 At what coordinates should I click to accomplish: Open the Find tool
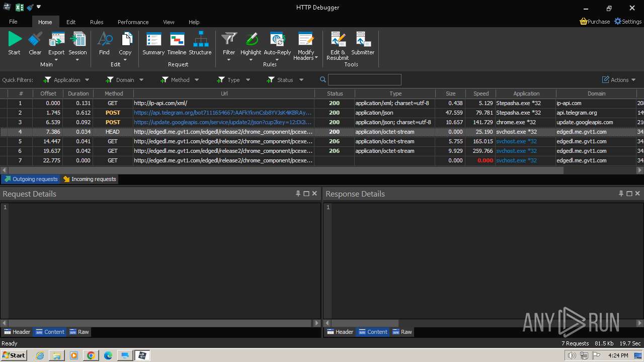(104, 39)
